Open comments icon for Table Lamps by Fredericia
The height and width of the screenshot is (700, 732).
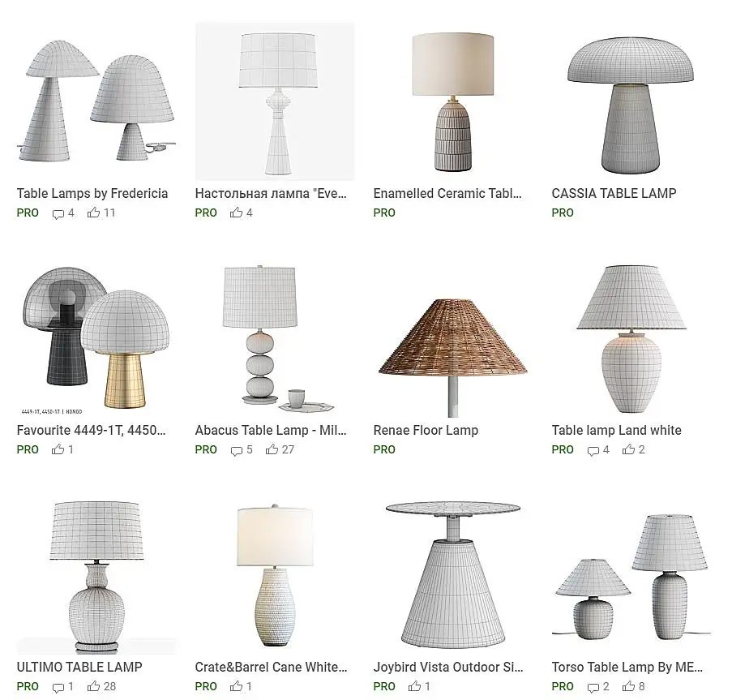point(58,214)
